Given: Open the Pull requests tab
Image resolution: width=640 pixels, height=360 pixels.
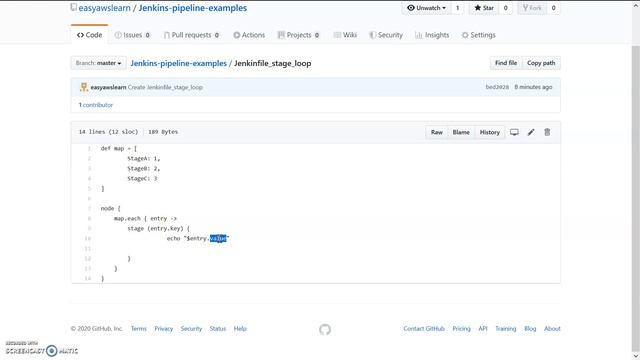Looking at the screenshot, I should pos(191,35).
